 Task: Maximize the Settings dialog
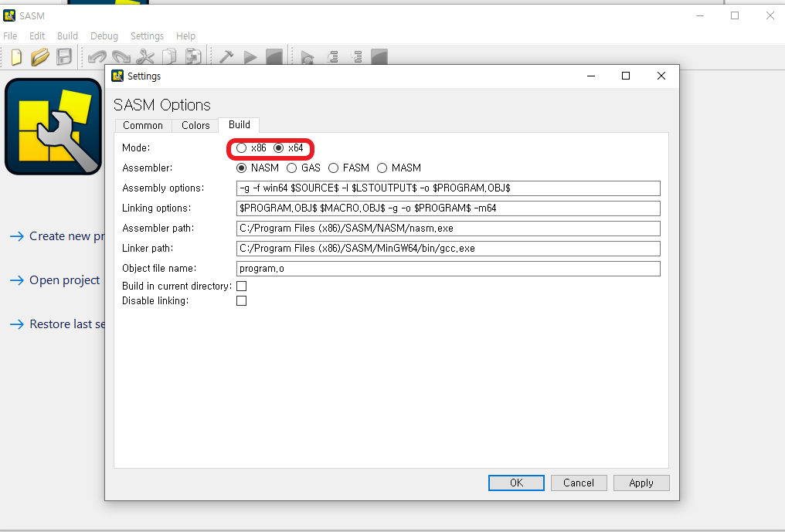tap(626, 76)
